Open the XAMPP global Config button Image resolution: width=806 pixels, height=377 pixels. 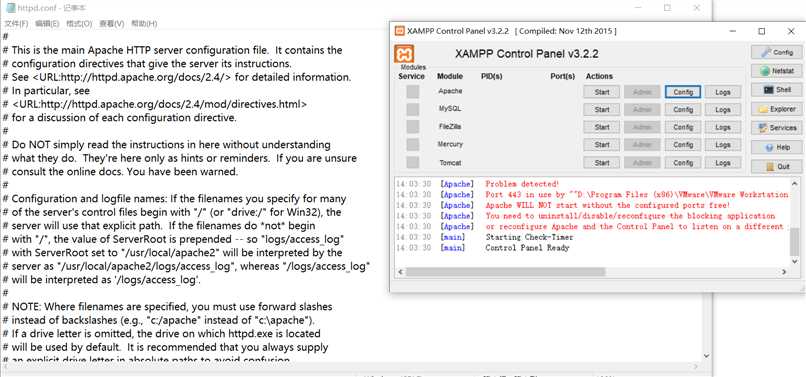(x=776, y=52)
